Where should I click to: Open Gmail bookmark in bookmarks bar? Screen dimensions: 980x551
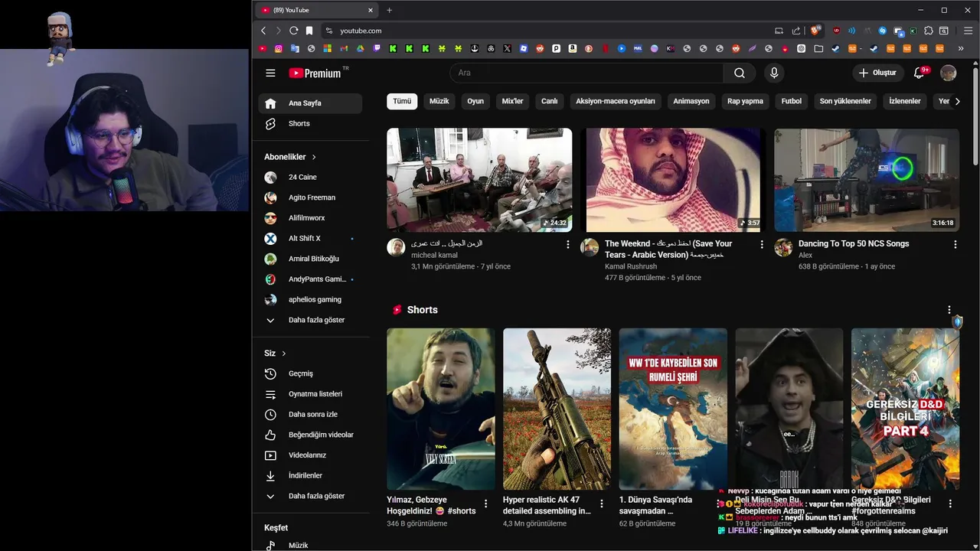pos(344,48)
